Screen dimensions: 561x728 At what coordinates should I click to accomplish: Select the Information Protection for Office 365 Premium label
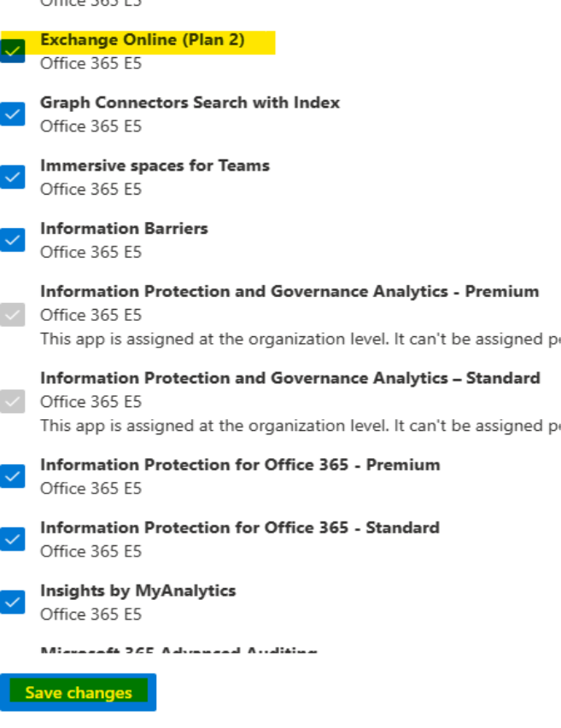[241, 464]
